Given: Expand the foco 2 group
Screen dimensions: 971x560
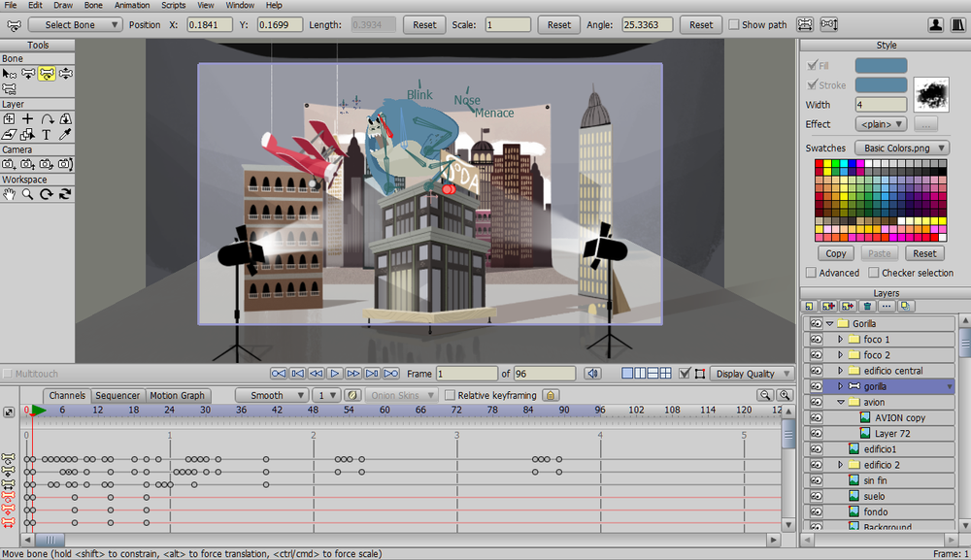Looking at the screenshot, I should click(x=840, y=355).
